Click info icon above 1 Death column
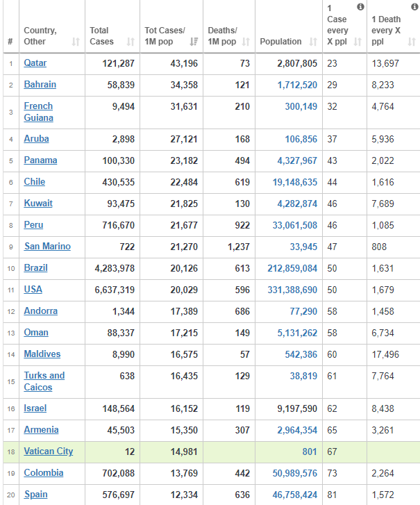The width and height of the screenshot is (420, 505). [x=412, y=7]
